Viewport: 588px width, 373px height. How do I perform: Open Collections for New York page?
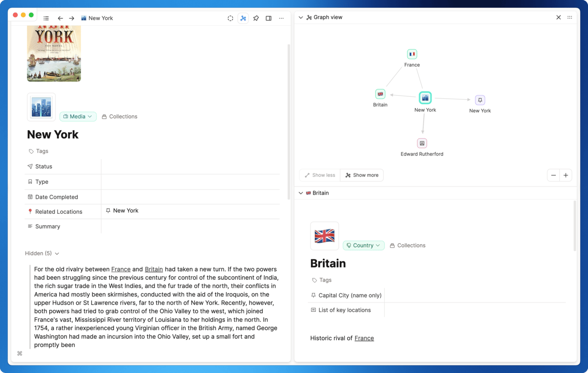pos(119,117)
